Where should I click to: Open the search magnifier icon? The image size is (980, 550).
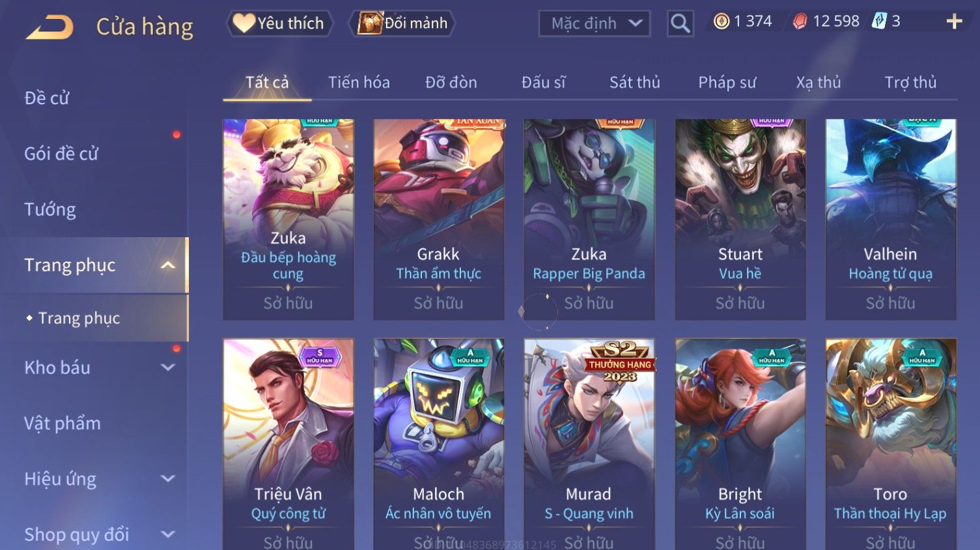point(680,23)
